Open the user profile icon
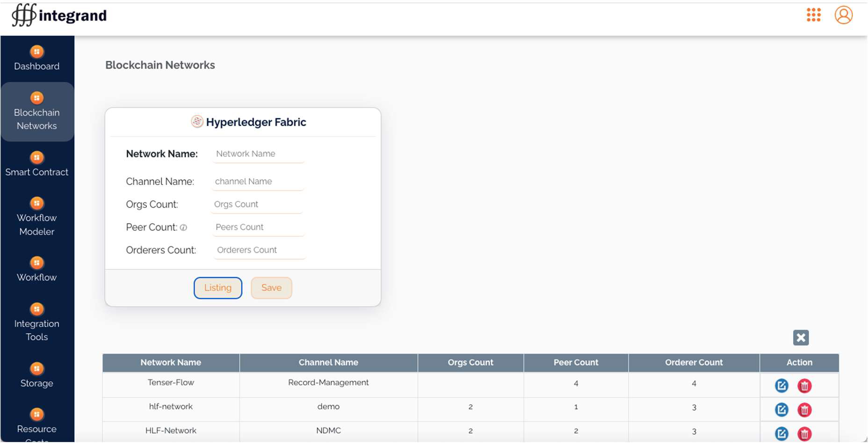This screenshot has height=443, width=868. point(843,15)
